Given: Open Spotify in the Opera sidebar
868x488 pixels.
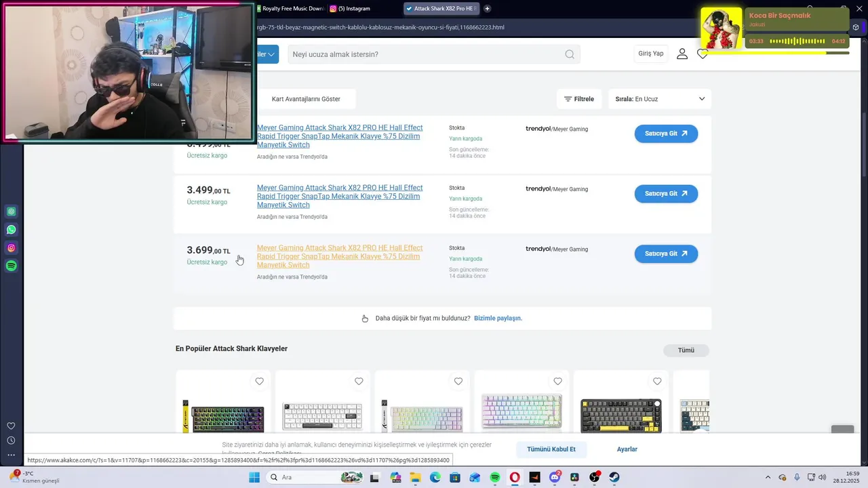Looking at the screenshot, I should tap(12, 266).
